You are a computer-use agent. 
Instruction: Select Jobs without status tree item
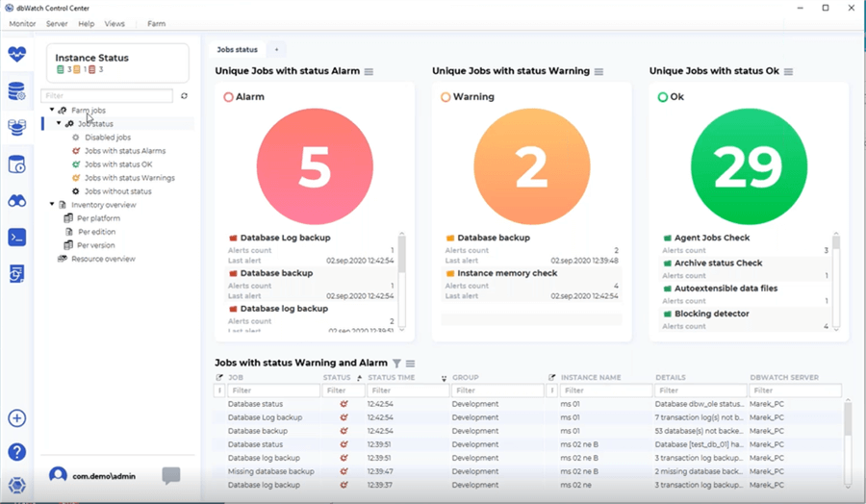click(x=117, y=191)
